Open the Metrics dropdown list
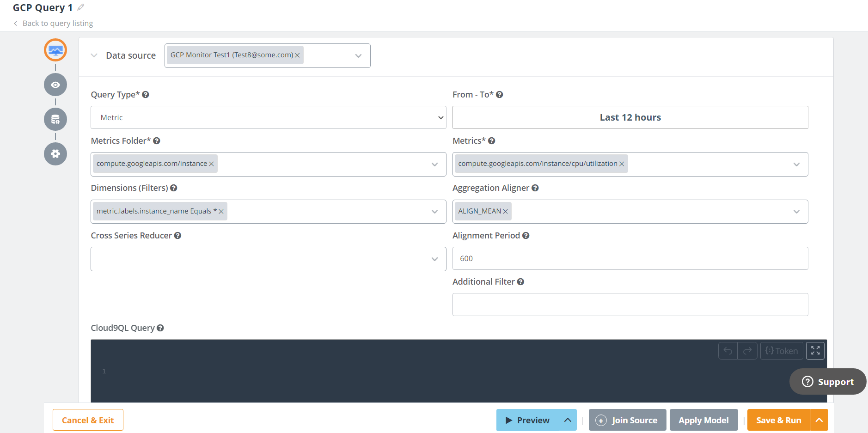The image size is (868, 433). pos(796,165)
